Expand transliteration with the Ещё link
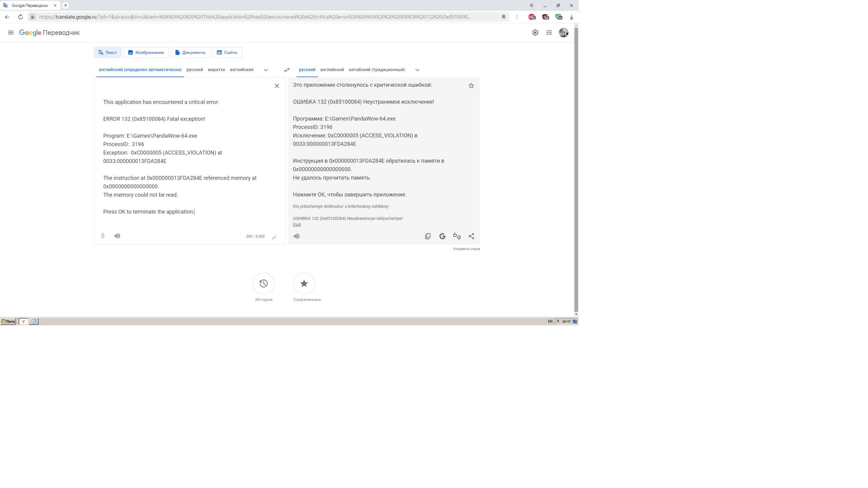 pos(297,224)
